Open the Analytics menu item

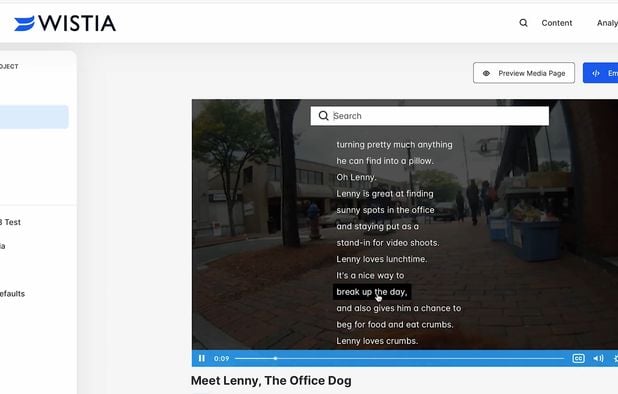[607, 23]
